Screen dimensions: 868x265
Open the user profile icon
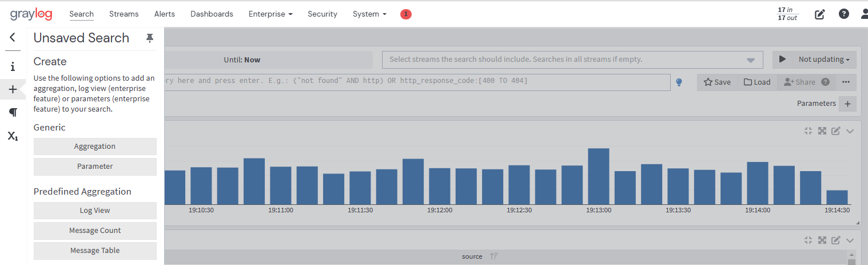coord(865,14)
